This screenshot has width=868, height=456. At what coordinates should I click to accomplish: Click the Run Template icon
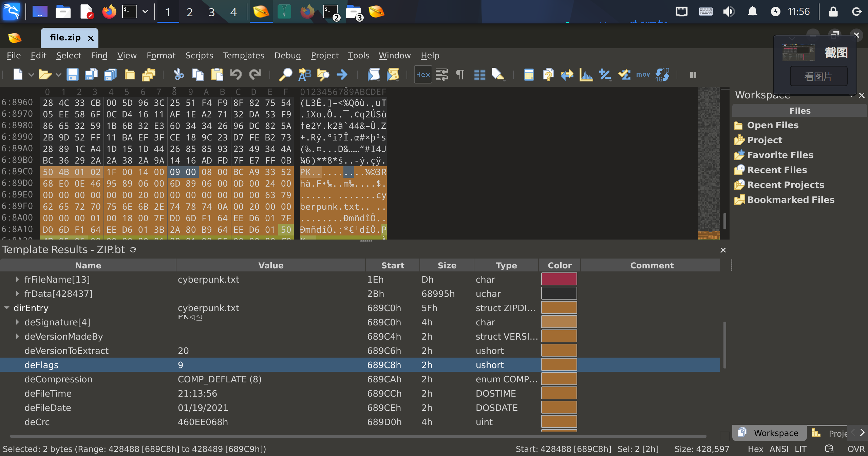click(x=393, y=74)
